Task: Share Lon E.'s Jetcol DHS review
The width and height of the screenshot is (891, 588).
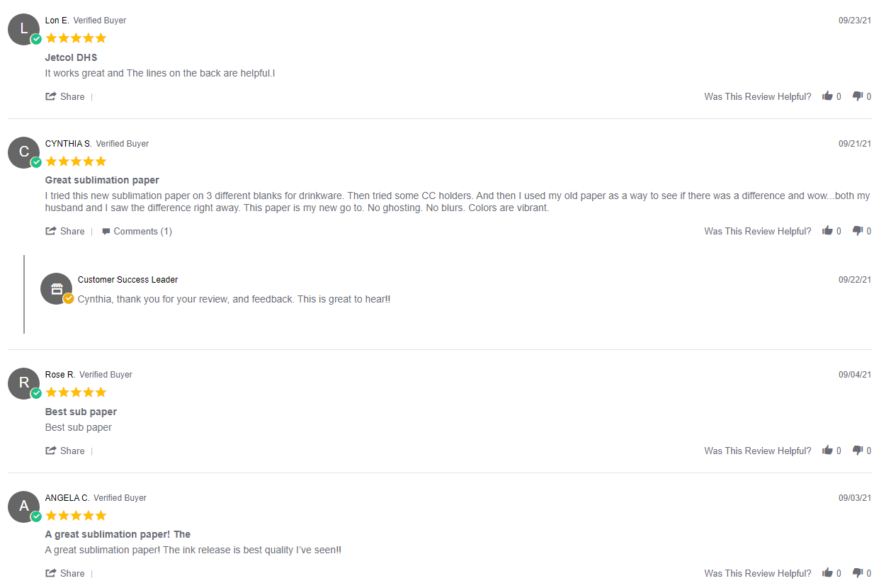Action: tap(65, 96)
